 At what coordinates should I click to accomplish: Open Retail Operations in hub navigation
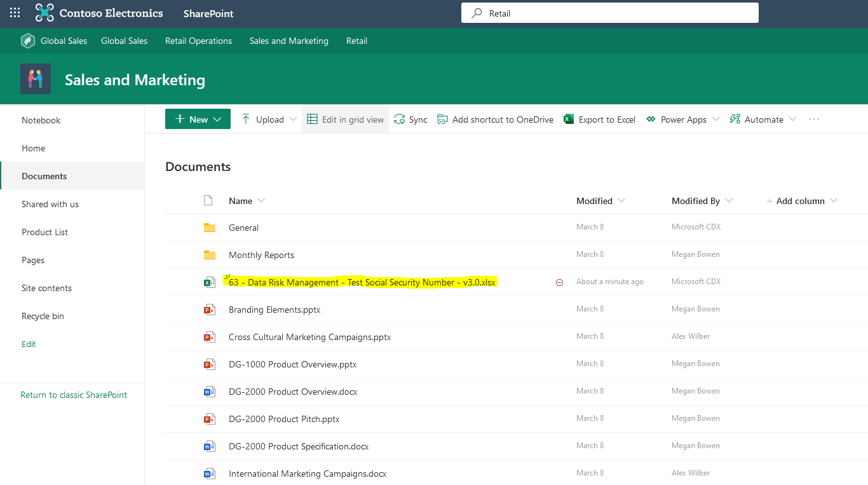click(198, 41)
